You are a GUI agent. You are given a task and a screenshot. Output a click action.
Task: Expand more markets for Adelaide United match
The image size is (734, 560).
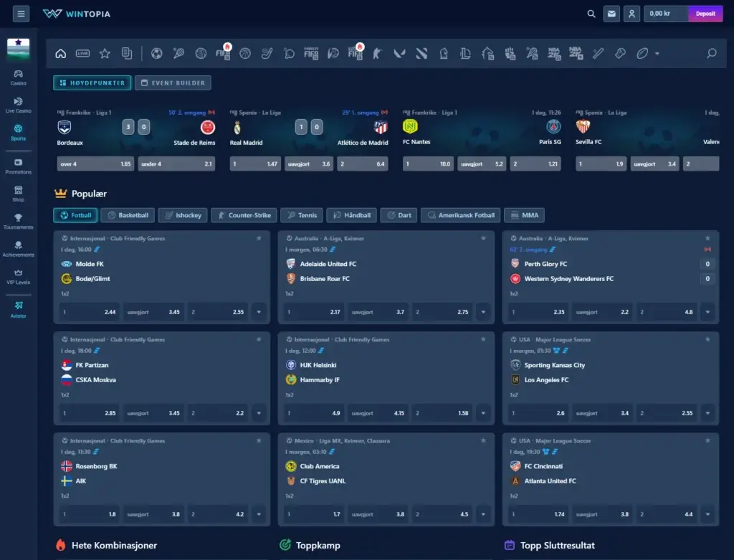point(483,312)
